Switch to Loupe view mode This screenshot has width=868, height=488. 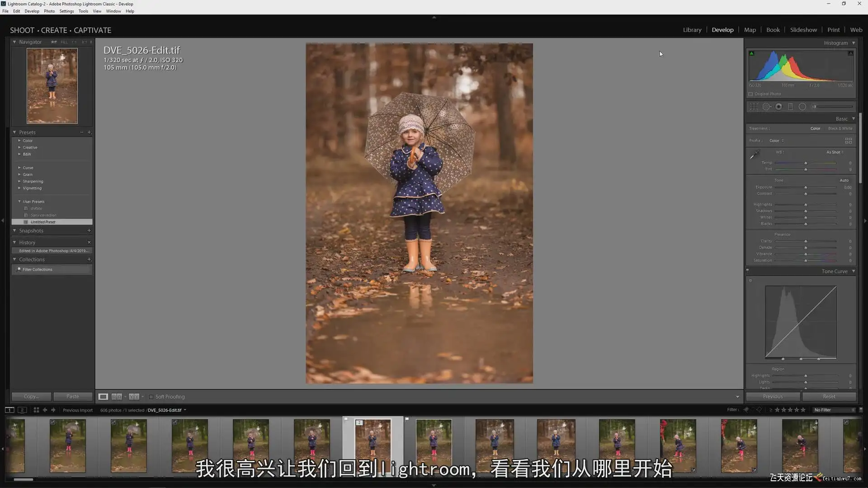(x=103, y=397)
